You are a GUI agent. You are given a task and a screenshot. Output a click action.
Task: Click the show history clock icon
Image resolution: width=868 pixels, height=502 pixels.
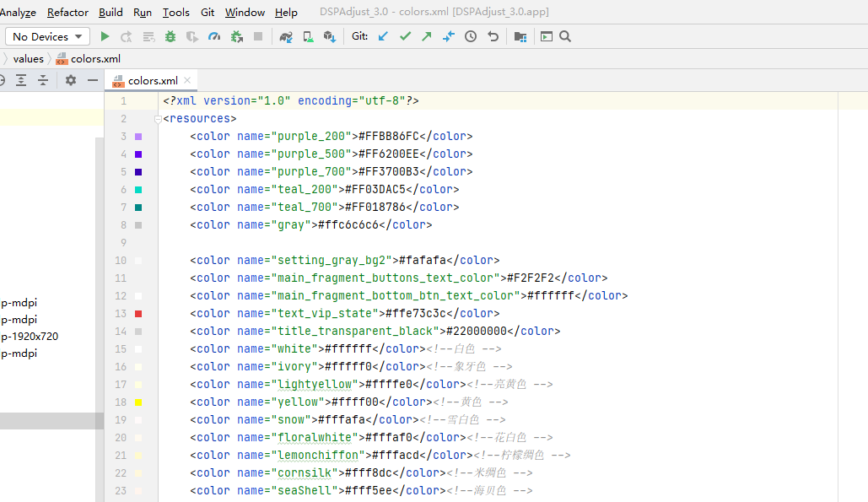coord(471,36)
